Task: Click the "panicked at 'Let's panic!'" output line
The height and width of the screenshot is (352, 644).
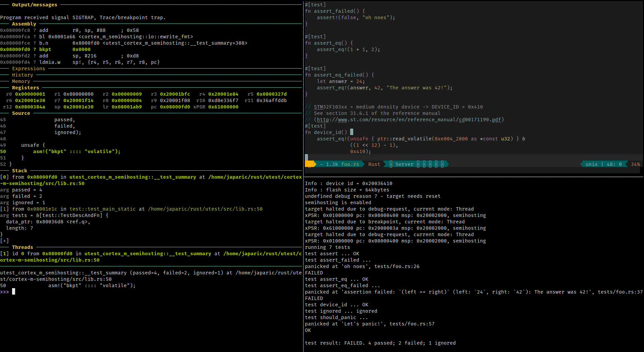Action: click(x=370, y=324)
